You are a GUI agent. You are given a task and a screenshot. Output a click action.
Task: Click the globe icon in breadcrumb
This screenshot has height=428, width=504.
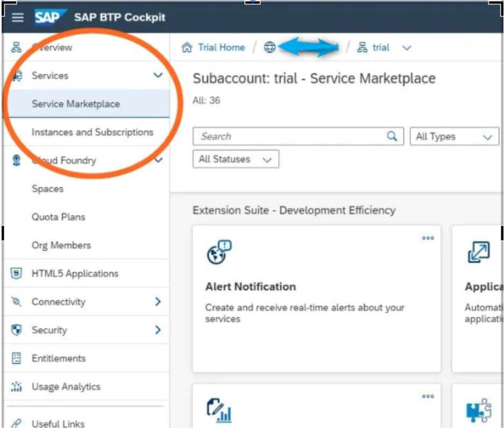269,47
